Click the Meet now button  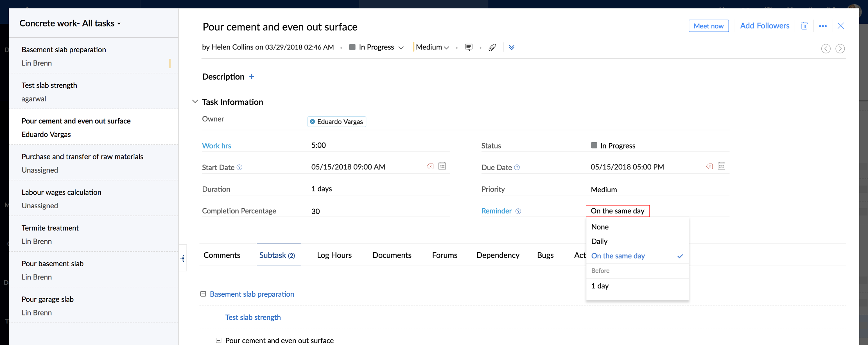coord(708,26)
